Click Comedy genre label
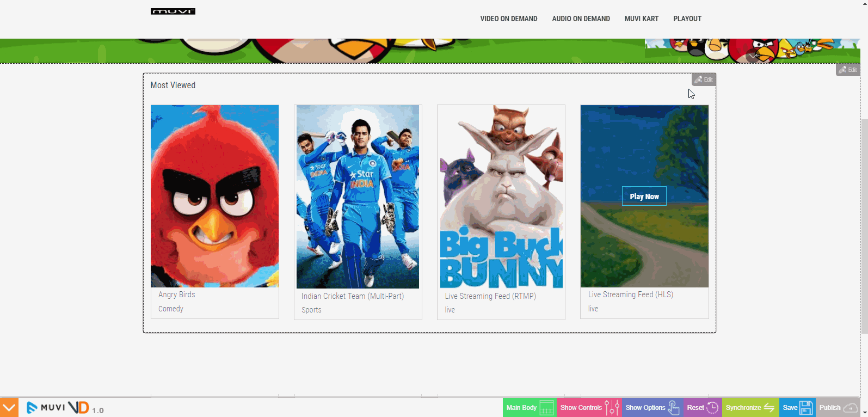The width and height of the screenshot is (868, 417). click(171, 309)
